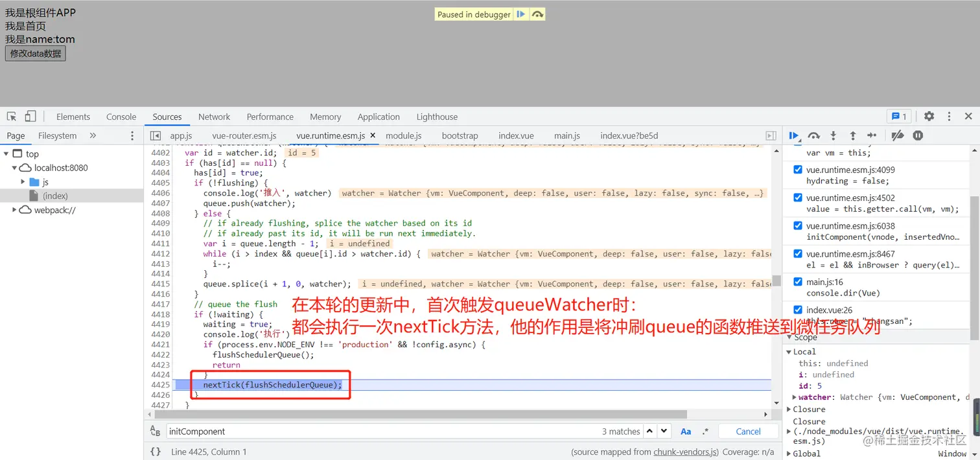The height and width of the screenshot is (460, 980).
Task: Open navigator pane three-dot options
Action: coord(132,135)
